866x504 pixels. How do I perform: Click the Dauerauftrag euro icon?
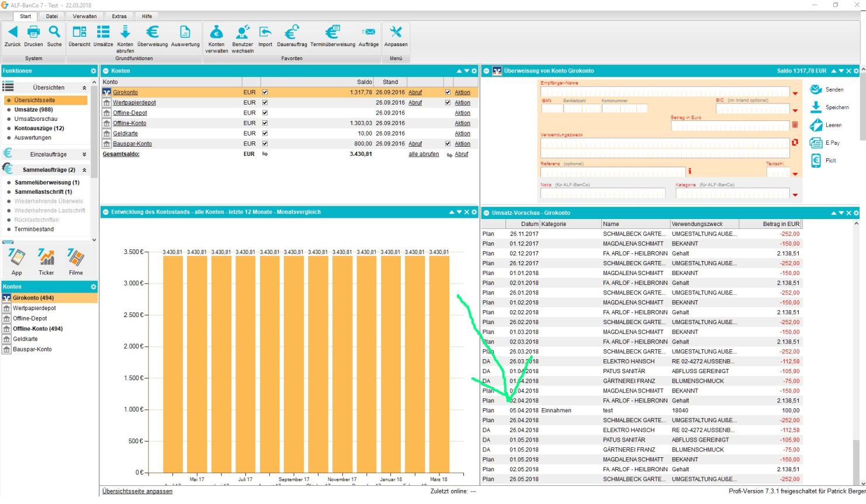(292, 32)
